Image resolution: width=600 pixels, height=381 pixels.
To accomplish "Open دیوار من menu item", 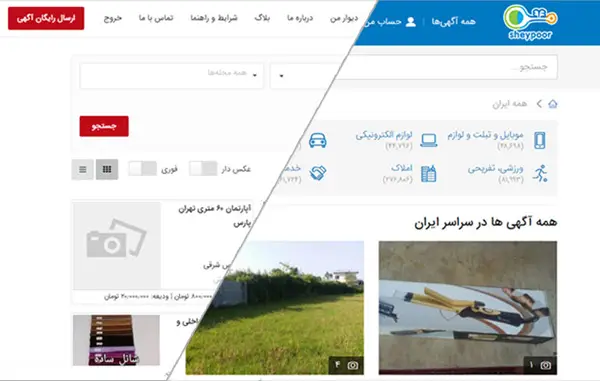I will click(x=344, y=18).
